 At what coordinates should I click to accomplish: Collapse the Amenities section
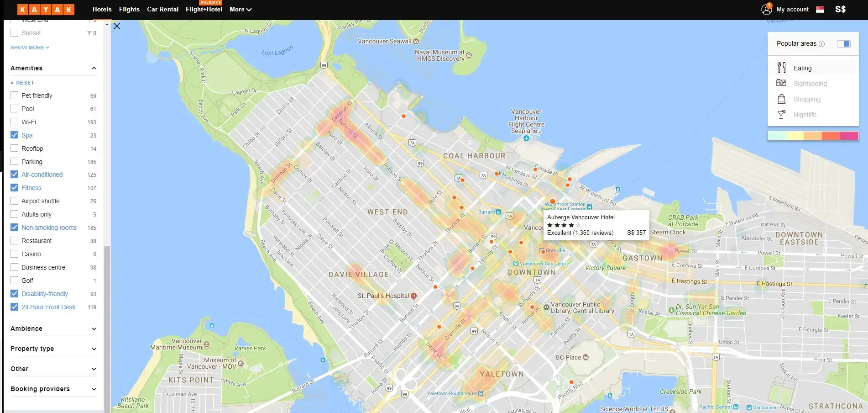94,68
